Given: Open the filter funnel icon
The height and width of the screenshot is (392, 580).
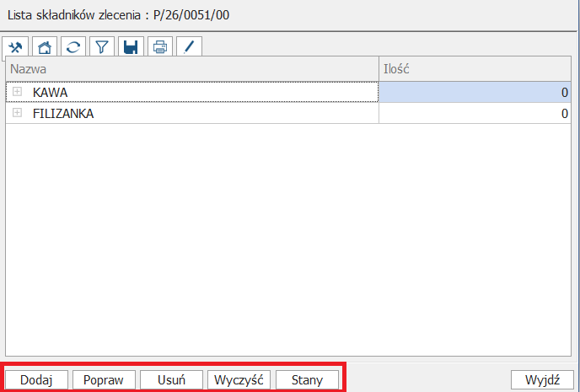Looking at the screenshot, I should [x=102, y=47].
